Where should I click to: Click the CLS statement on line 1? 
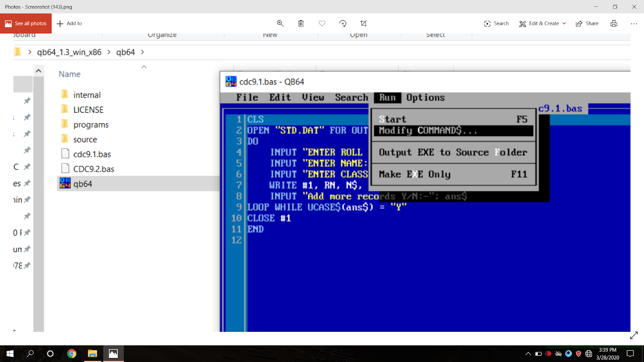(x=256, y=119)
